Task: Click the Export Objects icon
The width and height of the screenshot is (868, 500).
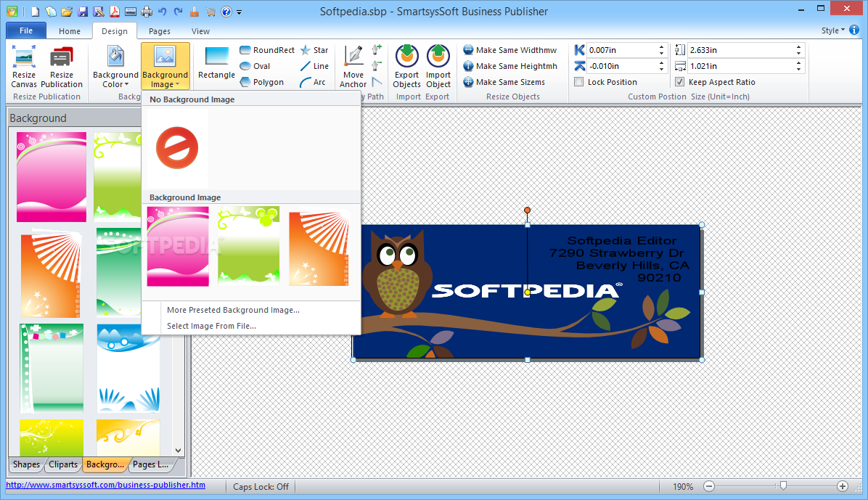Action: [x=407, y=67]
